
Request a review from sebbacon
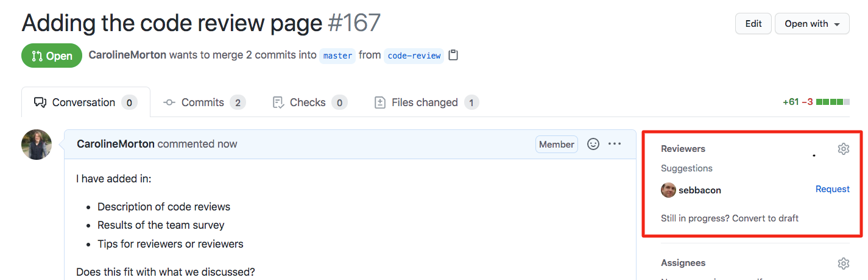click(x=832, y=189)
